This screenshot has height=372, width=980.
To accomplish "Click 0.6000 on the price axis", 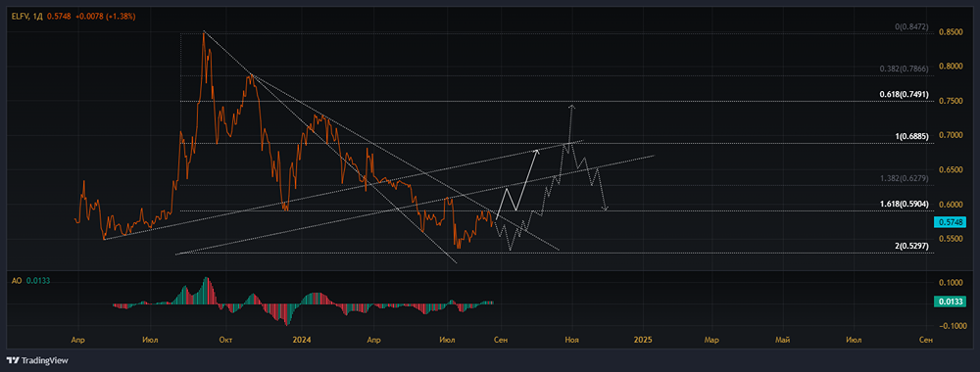I will (x=950, y=205).
